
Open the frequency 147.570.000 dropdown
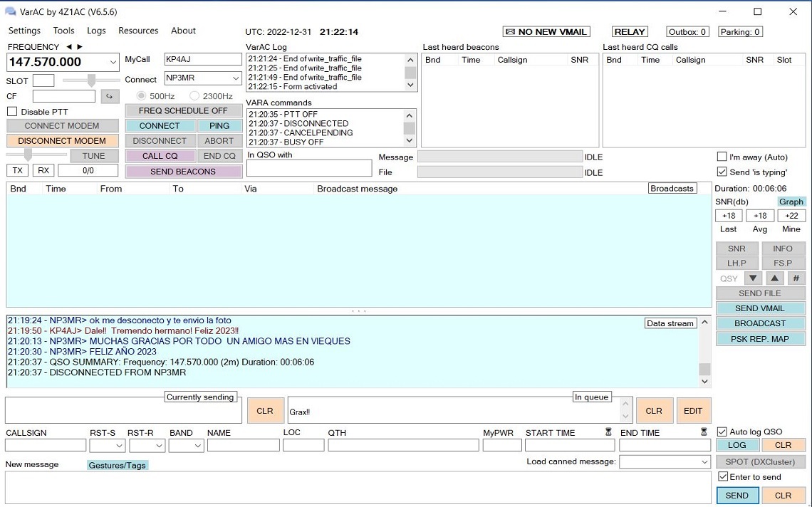pos(113,62)
